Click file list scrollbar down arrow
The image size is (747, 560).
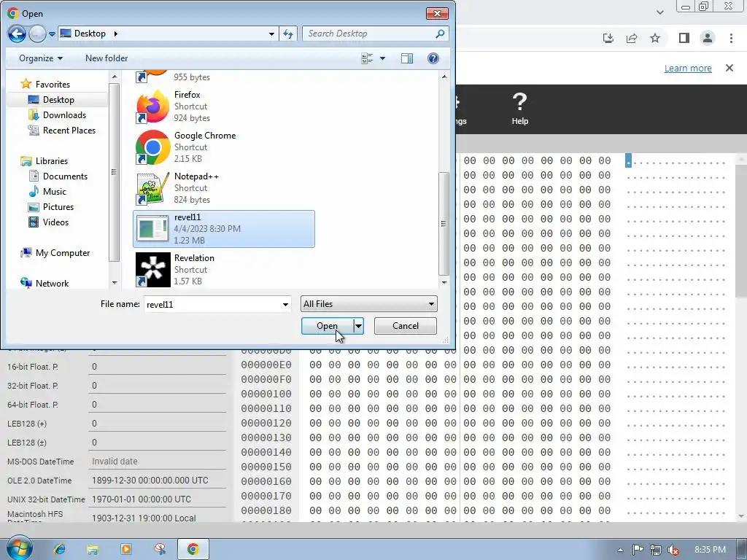point(444,282)
